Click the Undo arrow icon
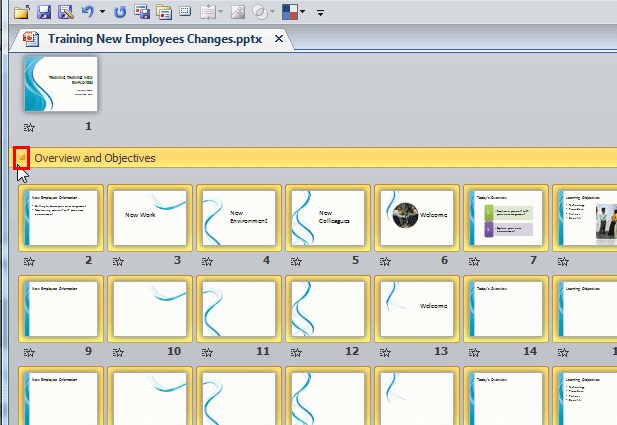617x425 pixels. click(88, 12)
